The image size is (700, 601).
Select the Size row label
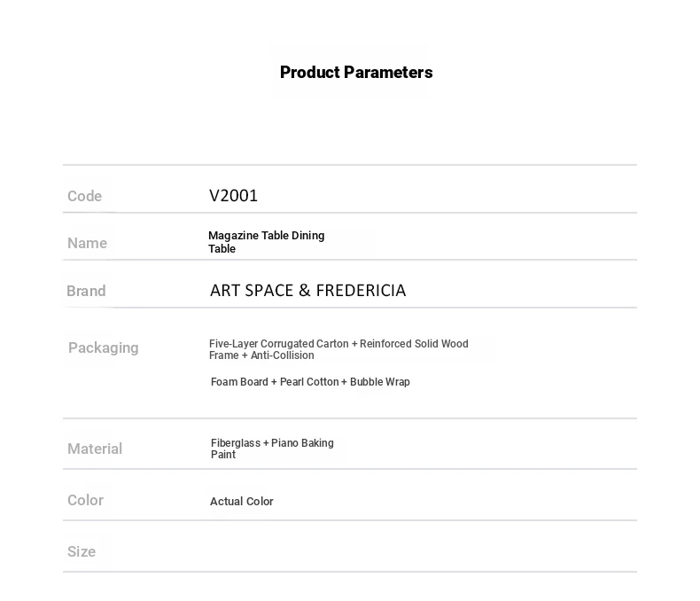click(x=82, y=551)
